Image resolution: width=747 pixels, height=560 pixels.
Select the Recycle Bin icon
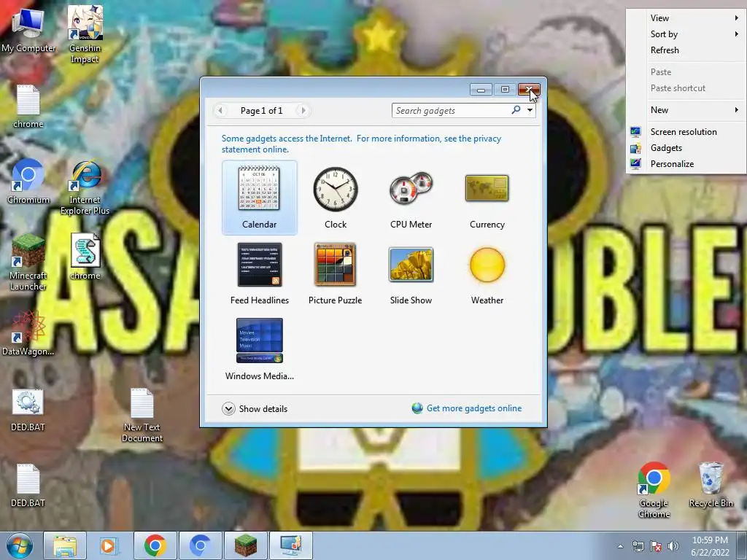(x=711, y=485)
